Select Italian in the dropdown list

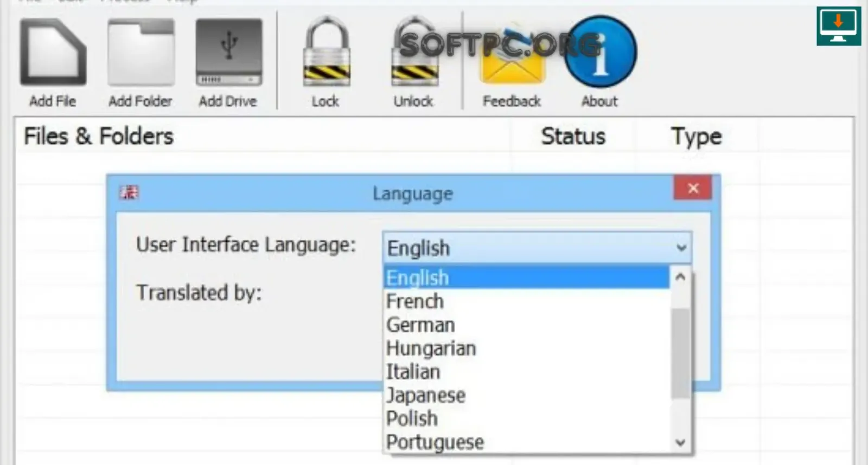click(526, 371)
